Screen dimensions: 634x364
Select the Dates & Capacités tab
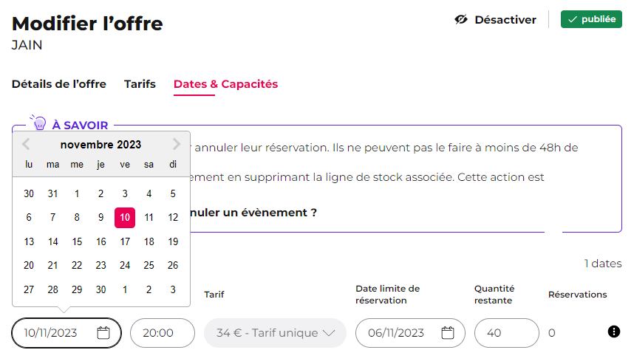(225, 84)
